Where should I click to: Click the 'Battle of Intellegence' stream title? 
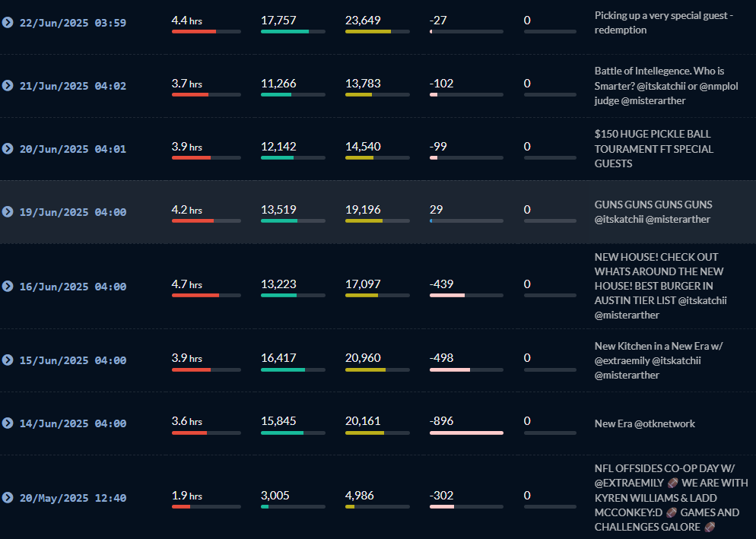[x=666, y=86]
